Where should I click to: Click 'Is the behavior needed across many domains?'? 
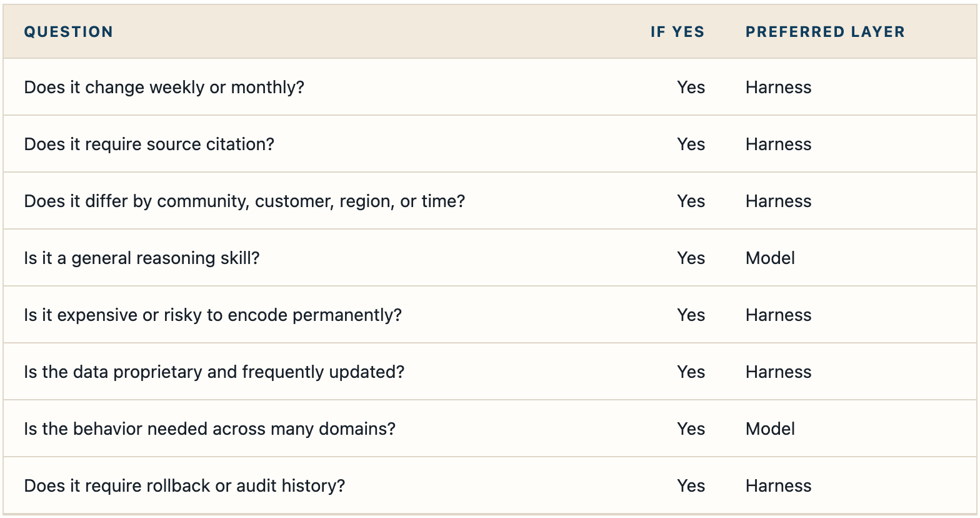[x=209, y=429]
